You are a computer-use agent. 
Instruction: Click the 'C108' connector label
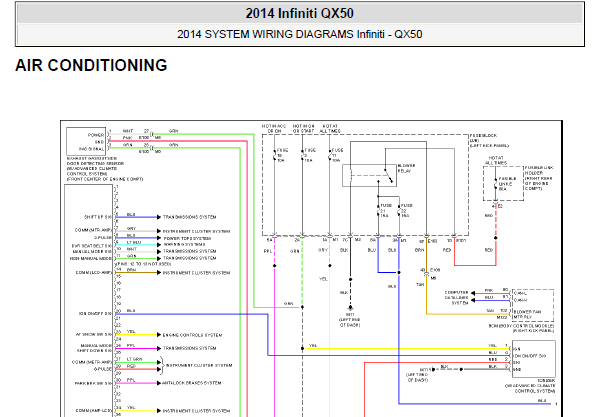(435, 270)
